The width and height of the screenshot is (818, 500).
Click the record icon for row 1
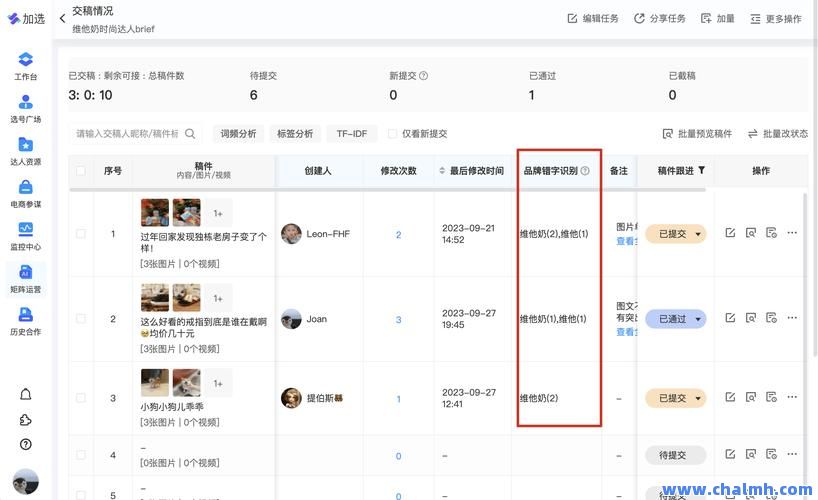coord(772,233)
